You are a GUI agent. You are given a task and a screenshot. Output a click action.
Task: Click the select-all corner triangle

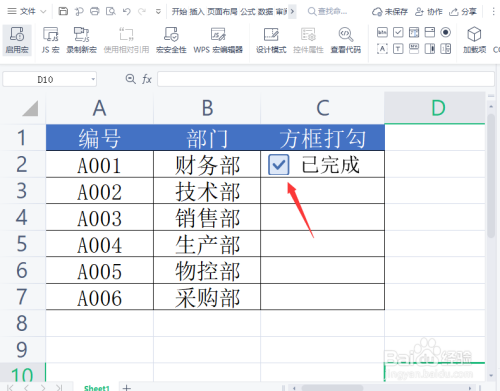30,108
